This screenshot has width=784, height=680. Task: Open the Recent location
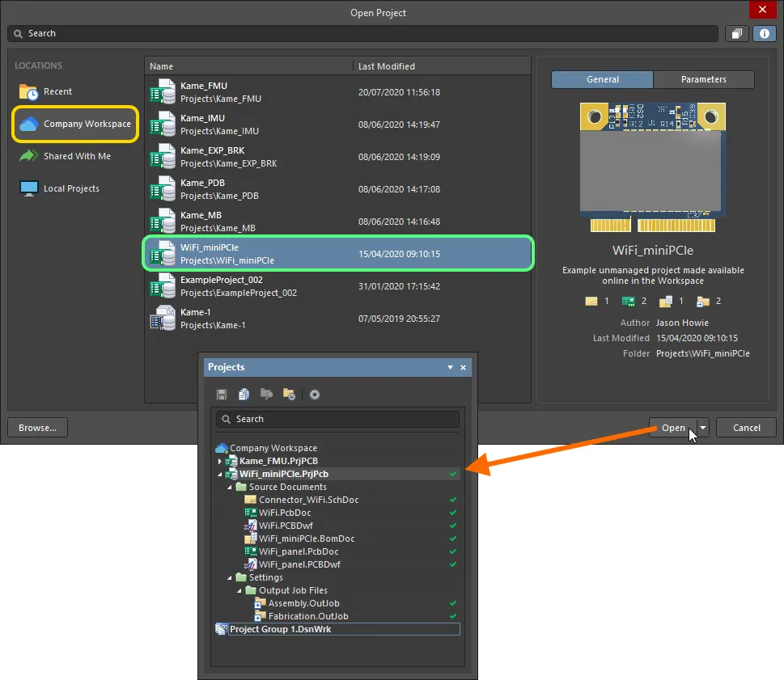(x=46, y=92)
